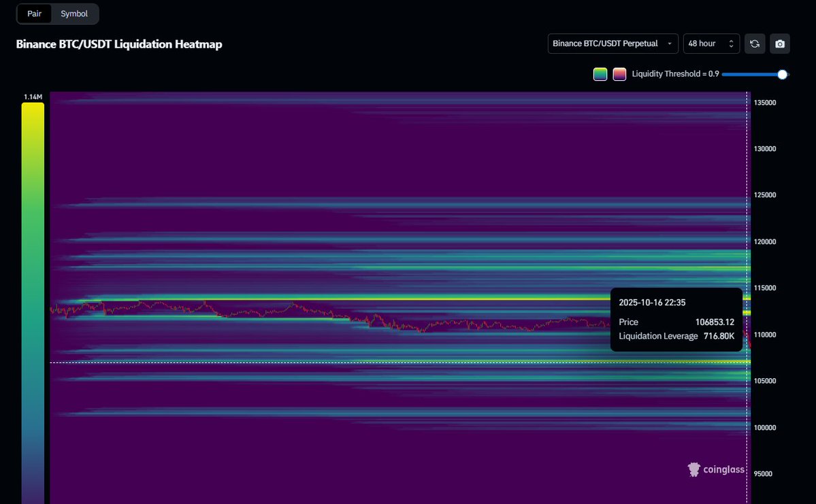This screenshot has width=816, height=504.
Task: Click the 120000 price axis label
Action: pyautogui.click(x=764, y=242)
